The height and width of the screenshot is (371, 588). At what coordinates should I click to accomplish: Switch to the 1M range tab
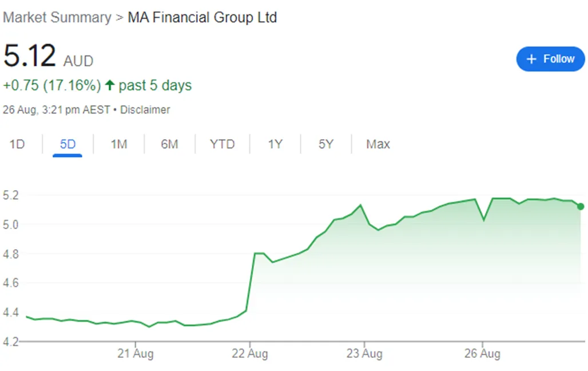(x=118, y=144)
